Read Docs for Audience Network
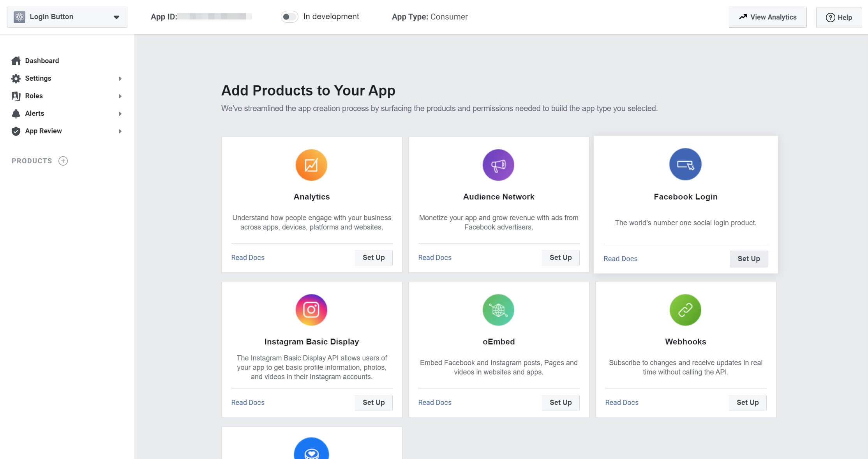868x459 pixels. tap(434, 258)
